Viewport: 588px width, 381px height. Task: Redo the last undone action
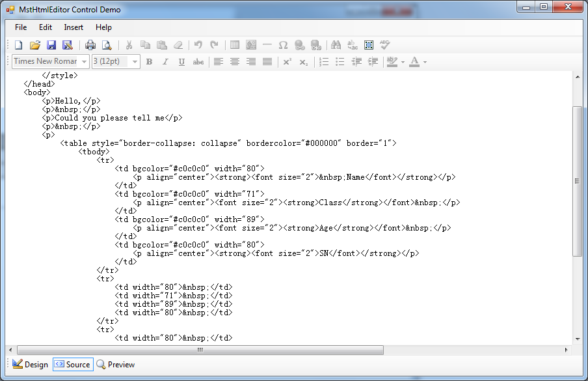coord(214,45)
